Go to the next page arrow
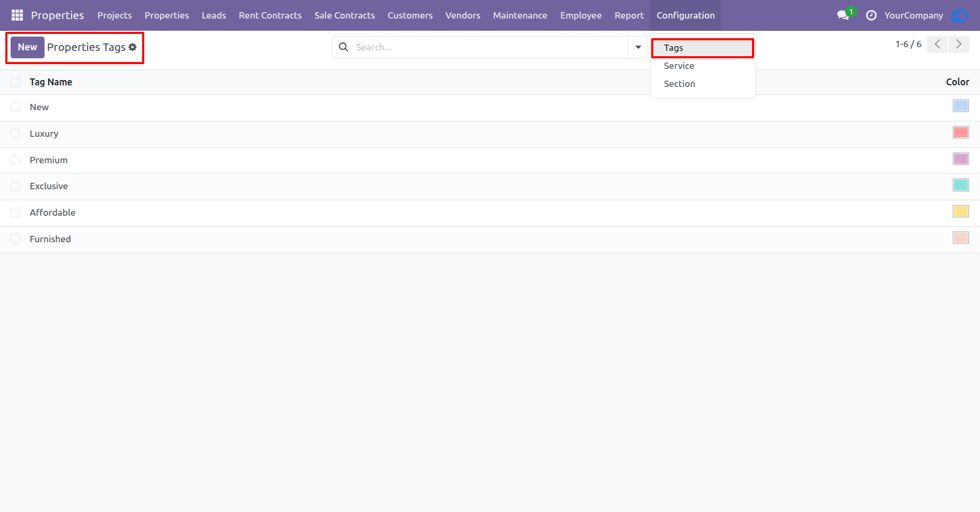The height and width of the screenshot is (512, 980). (959, 45)
